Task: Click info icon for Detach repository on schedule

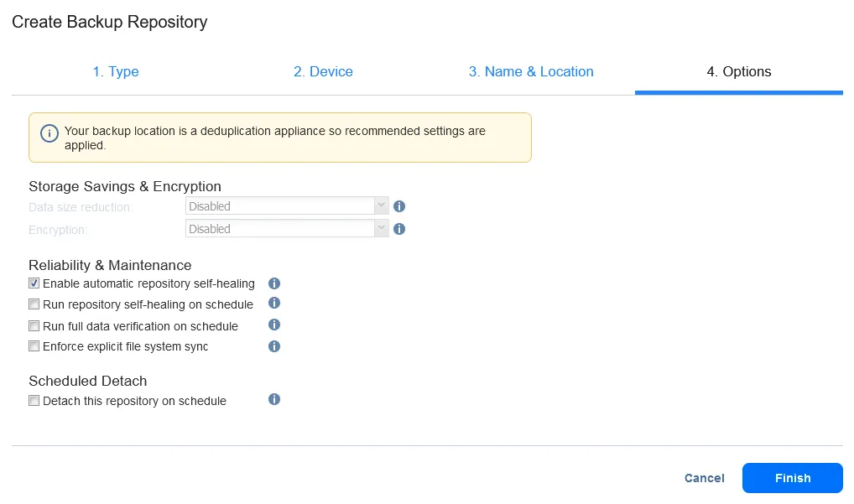Action: pos(273,400)
